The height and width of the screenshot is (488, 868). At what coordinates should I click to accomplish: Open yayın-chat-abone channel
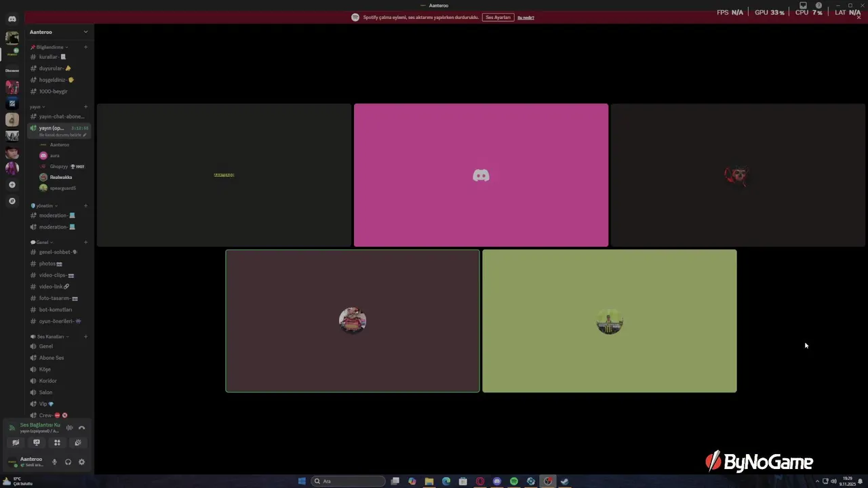tap(58, 117)
